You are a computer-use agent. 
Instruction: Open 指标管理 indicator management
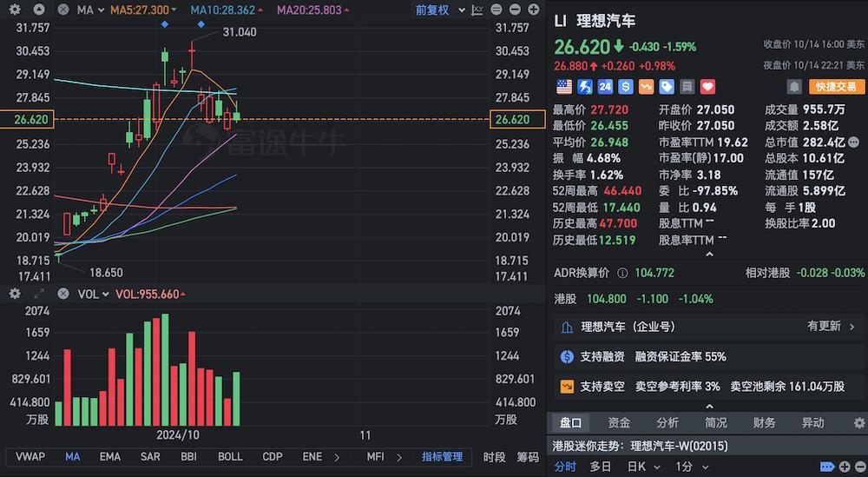pos(442,456)
